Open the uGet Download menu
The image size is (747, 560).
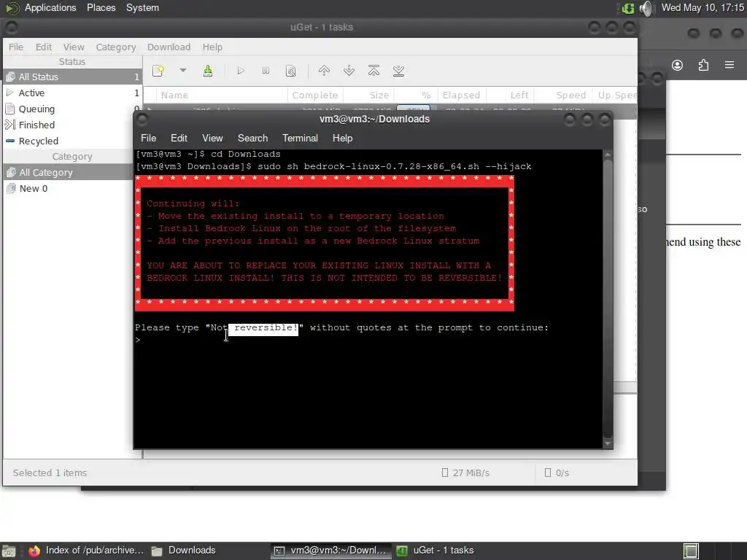click(169, 47)
